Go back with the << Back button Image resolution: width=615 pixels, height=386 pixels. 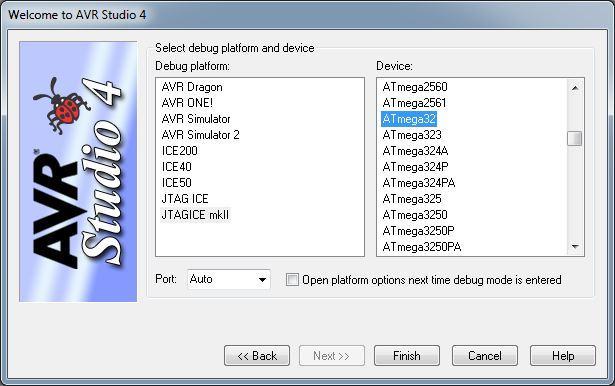tap(257, 356)
